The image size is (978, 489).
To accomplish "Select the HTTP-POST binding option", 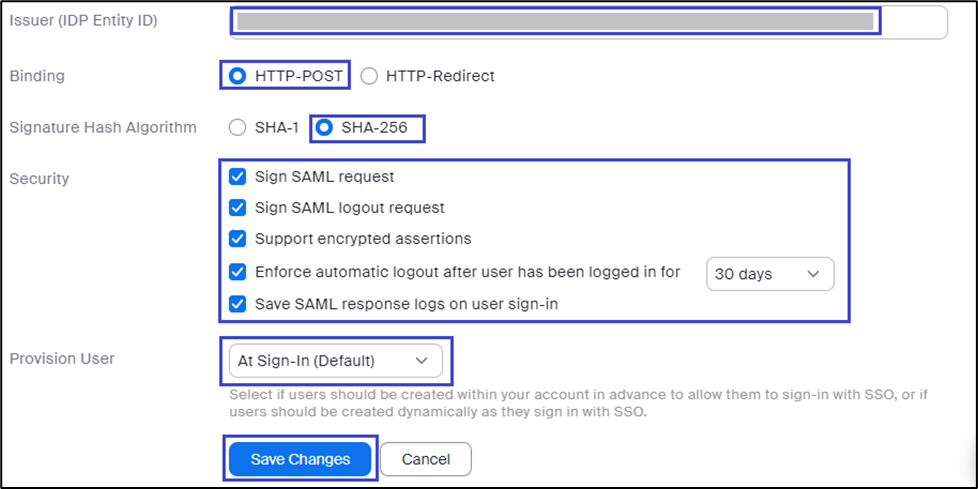I will pos(237,75).
